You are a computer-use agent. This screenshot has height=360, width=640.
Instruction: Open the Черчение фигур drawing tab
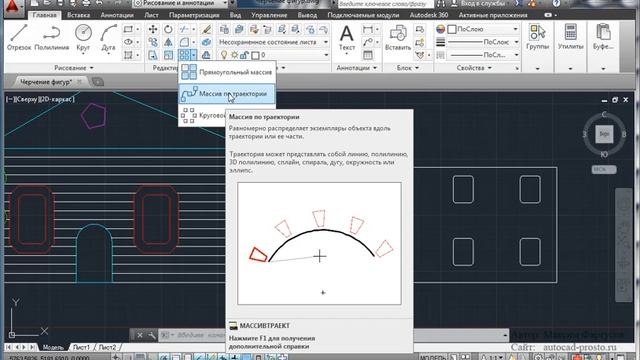[x=46, y=82]
